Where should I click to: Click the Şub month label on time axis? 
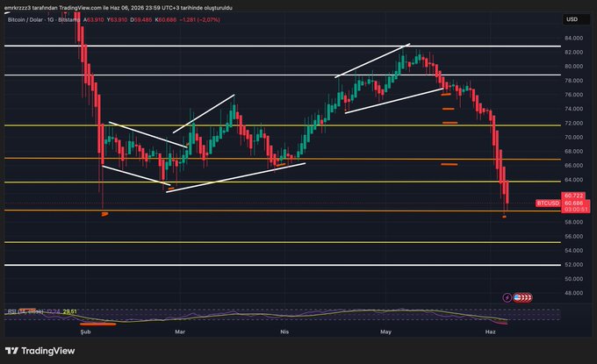tap(86, 332)
